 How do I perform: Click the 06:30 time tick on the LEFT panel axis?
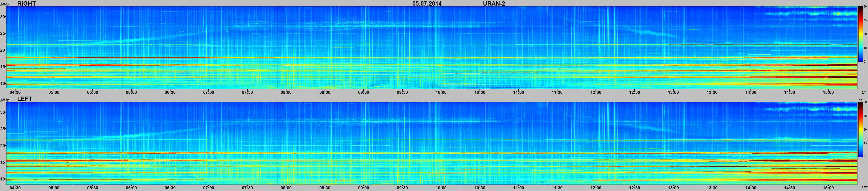coord(170,188)
